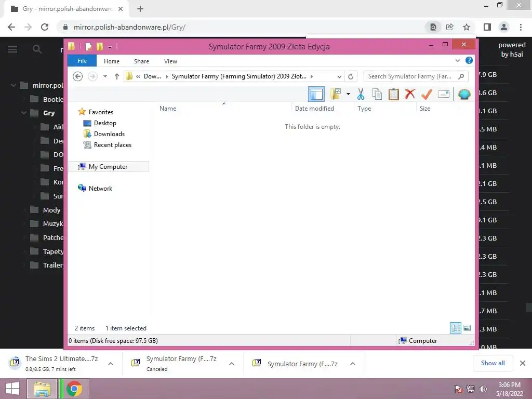The height and width of the screenshot is (399, 532).
Task: Click the Dow... breadcrumb segment
Action: point(152,76)
